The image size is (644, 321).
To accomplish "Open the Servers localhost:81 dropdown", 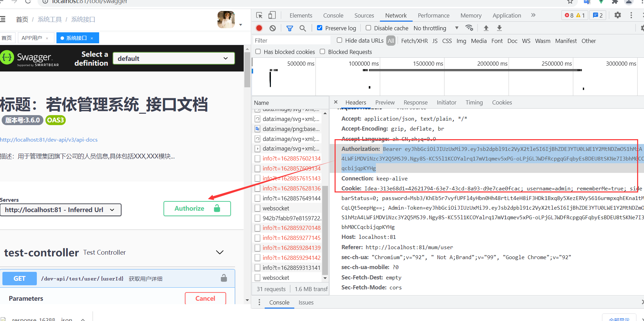I will (x=61, y=210).
